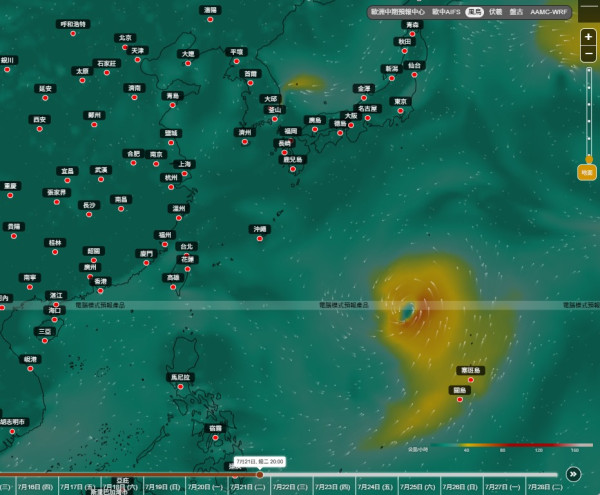Click the 鹿兒島 city label

293,160
